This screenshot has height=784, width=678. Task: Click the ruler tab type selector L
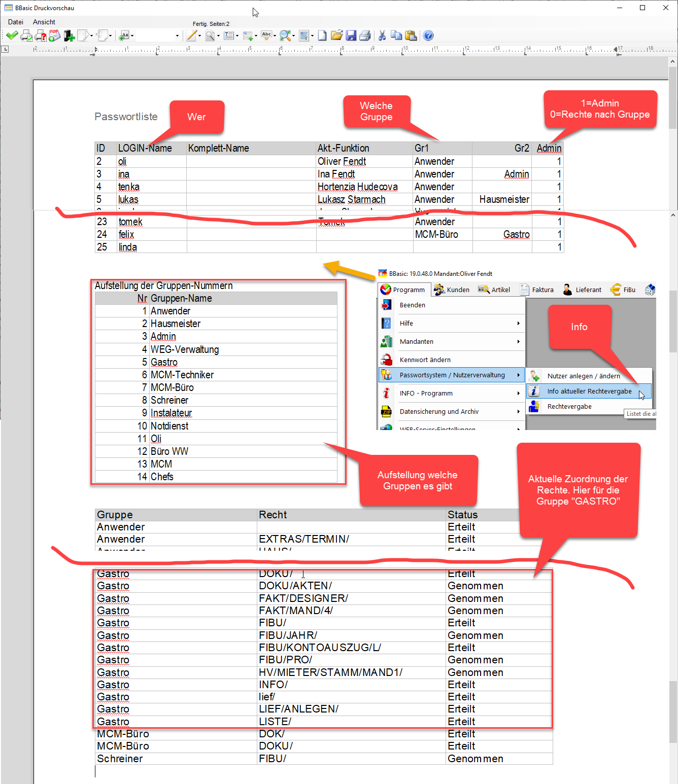5,49
